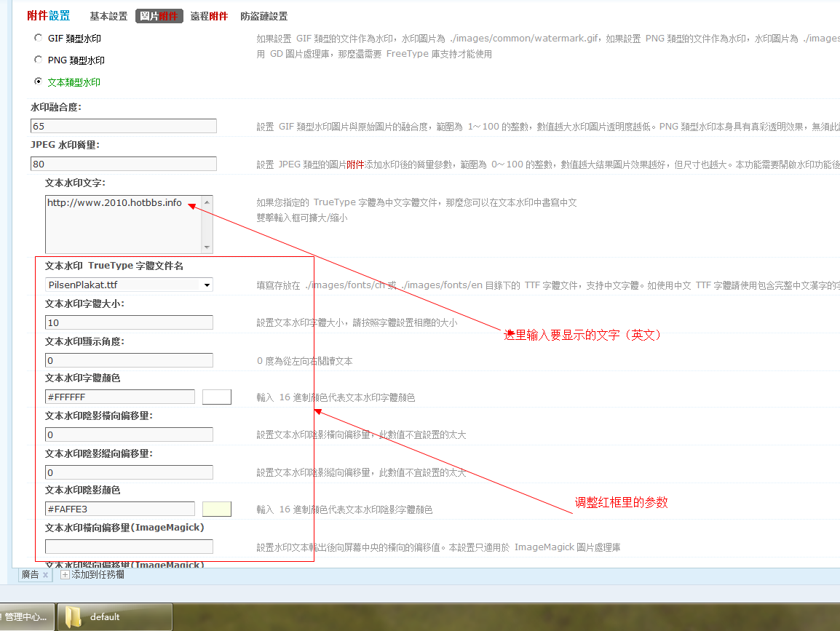The height and width of the screenshot is (631, 840).
Task: Click the 橫向偏移量(ImageMagick) input field
Action: (129, 547)
